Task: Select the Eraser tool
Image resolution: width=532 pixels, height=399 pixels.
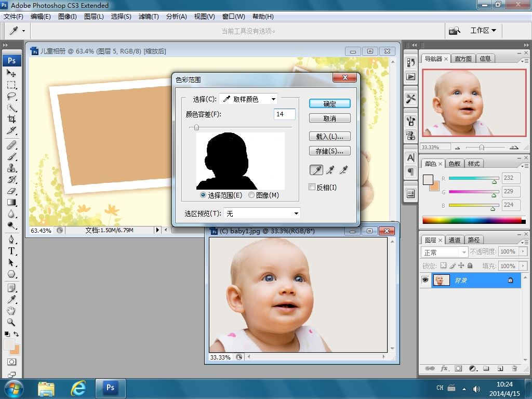Action: coord(11,191)
